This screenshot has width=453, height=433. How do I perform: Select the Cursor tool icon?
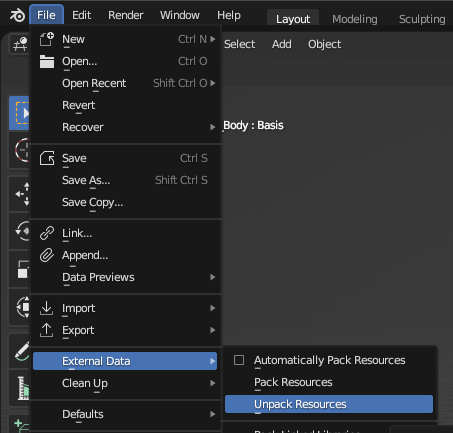coord(22,150)
